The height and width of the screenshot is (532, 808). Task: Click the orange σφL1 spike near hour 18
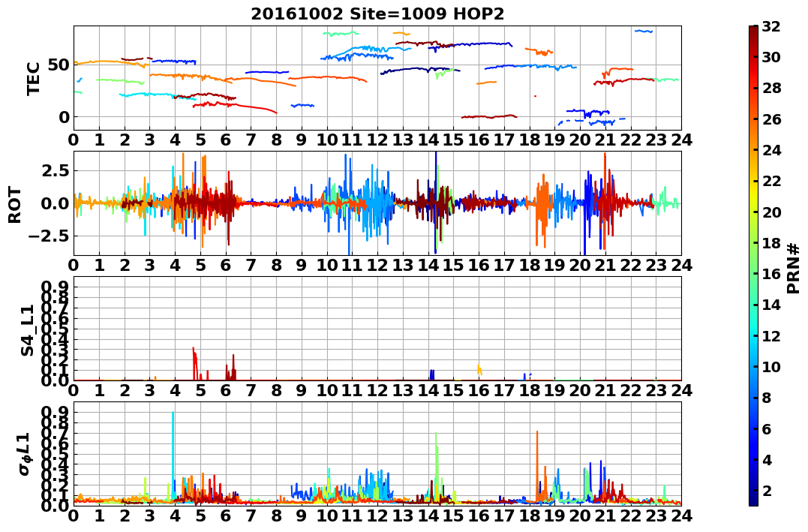pyautogui.click(x=537, y=464)
